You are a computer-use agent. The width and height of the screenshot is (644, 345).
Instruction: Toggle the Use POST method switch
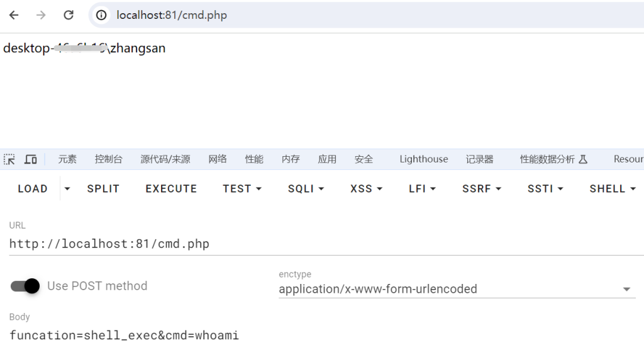pyautogui.click(x=25, y=286)
